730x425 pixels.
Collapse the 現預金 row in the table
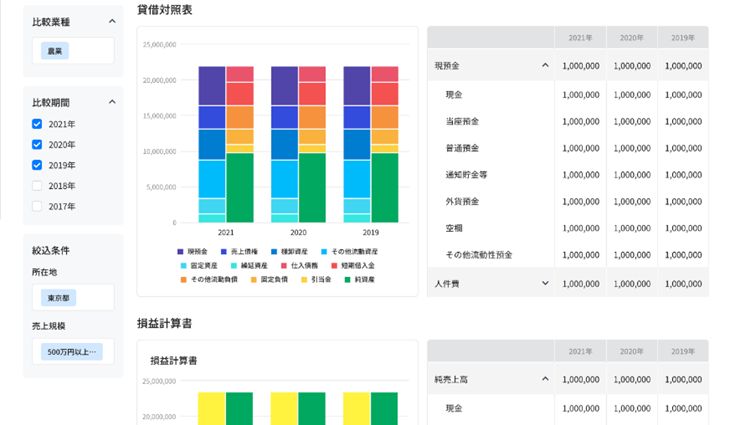545,65
